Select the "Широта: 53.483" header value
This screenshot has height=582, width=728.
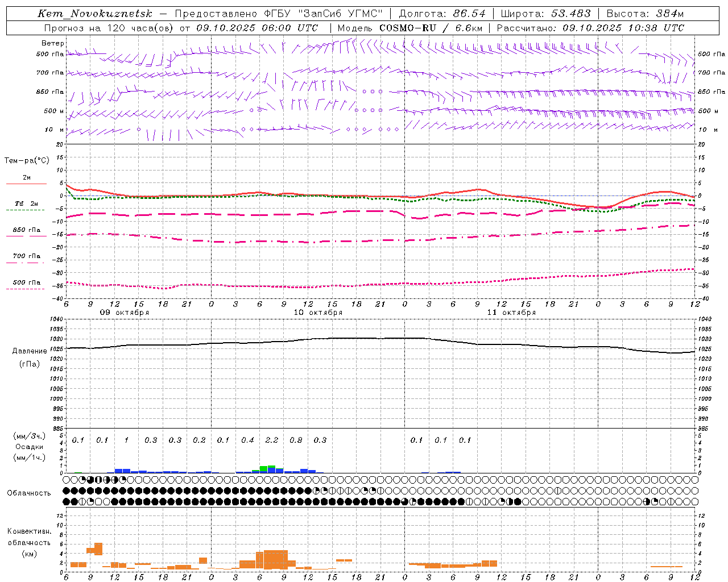[545, 14]
